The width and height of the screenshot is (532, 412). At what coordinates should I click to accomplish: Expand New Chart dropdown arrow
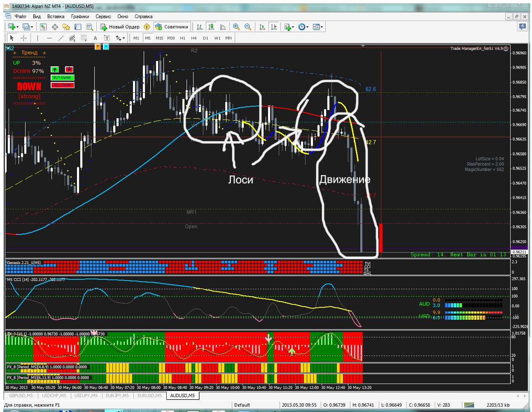point(17,27)
